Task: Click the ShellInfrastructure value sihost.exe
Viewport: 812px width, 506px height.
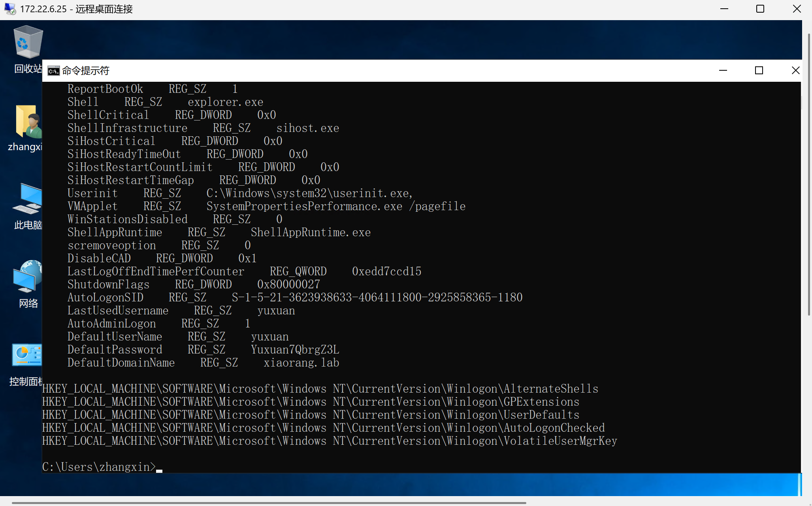Action: 307,128
